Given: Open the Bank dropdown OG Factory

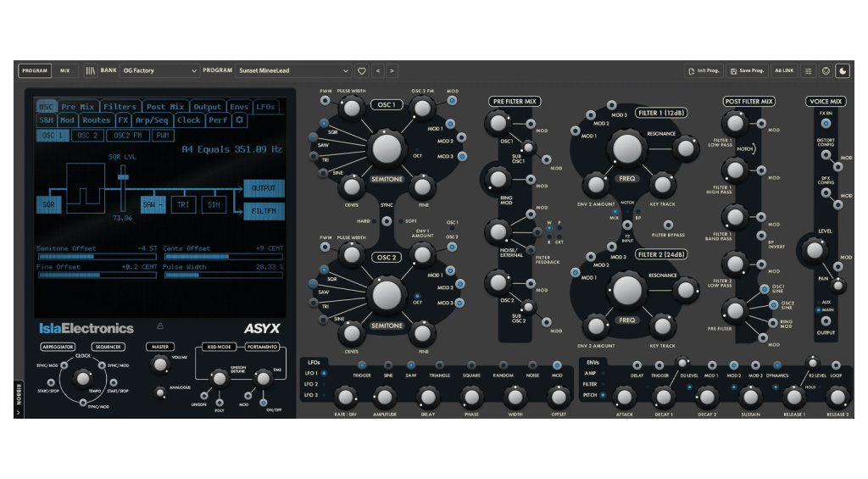Looking at the screenshot, I should [159, 71].
